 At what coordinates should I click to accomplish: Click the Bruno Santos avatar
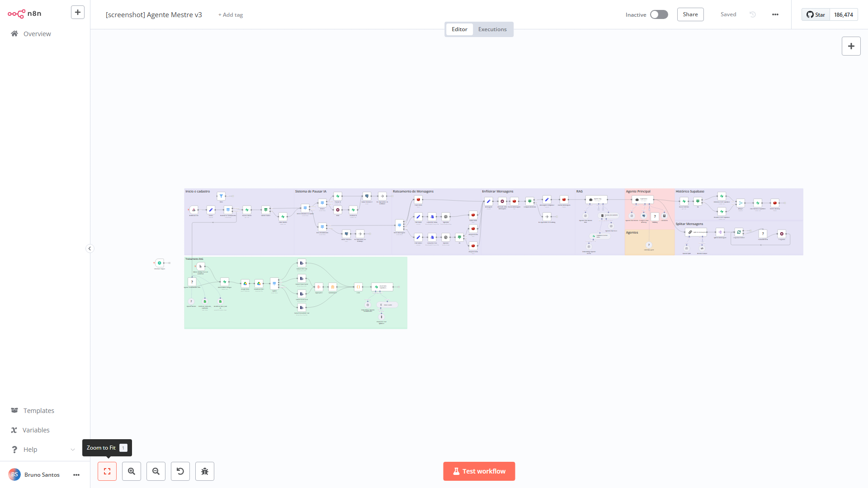14,474
